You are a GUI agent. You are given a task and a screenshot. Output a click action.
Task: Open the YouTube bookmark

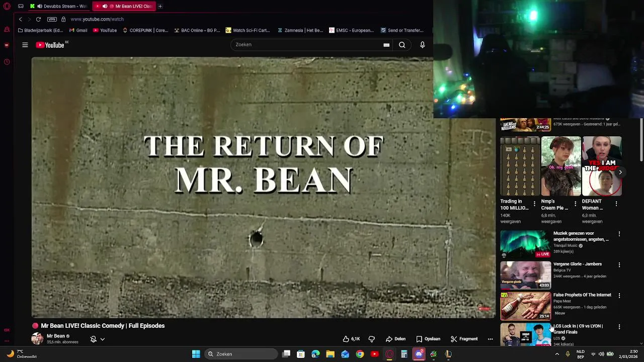[x=105, y=30]
